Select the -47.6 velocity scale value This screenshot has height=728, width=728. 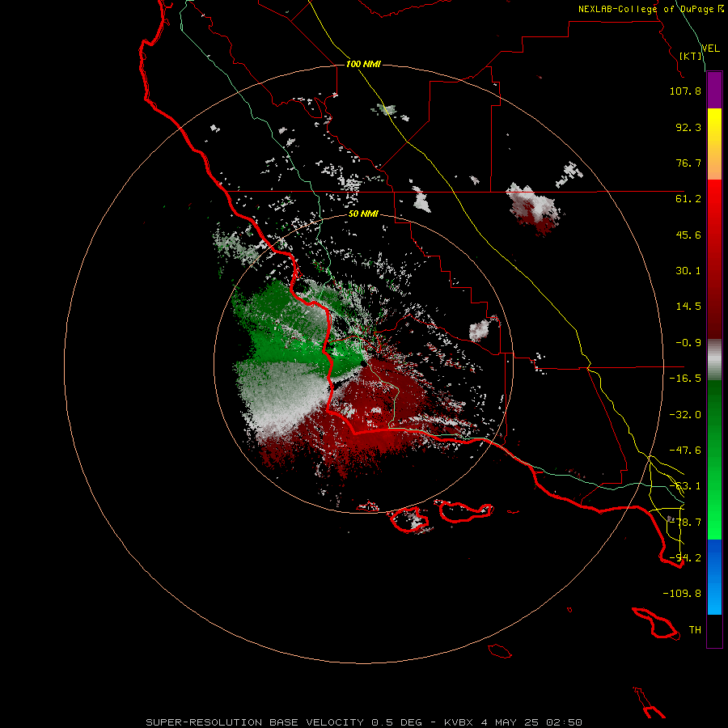pos(685,451)
